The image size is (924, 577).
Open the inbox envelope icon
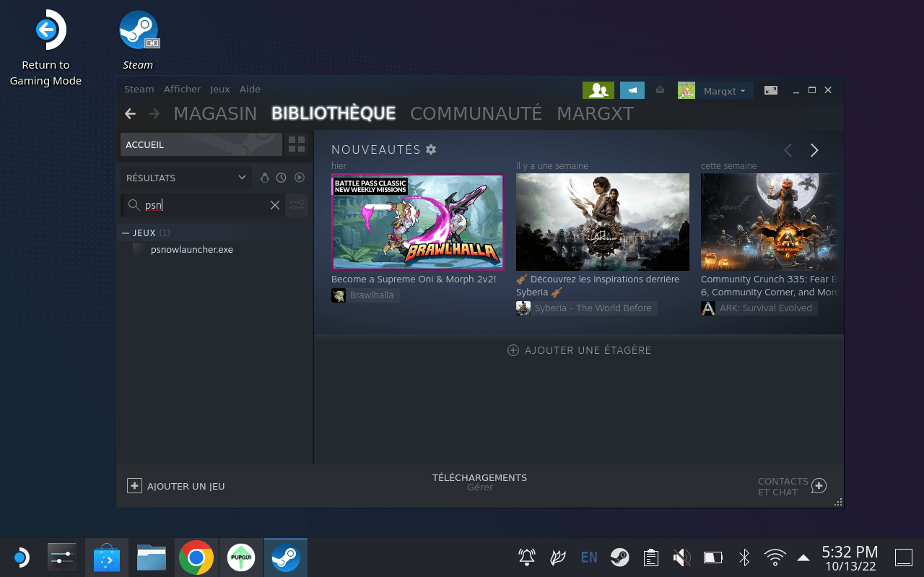click(660, 90)
